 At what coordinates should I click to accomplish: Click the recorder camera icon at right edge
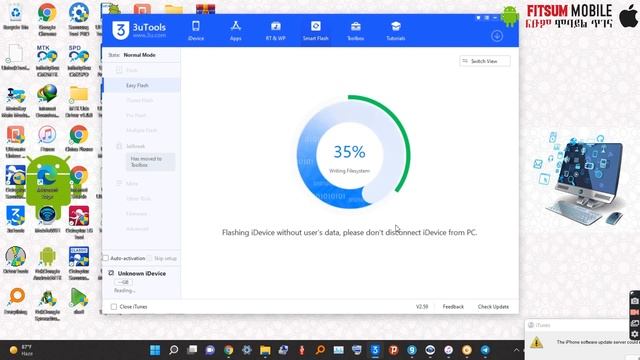635,301
